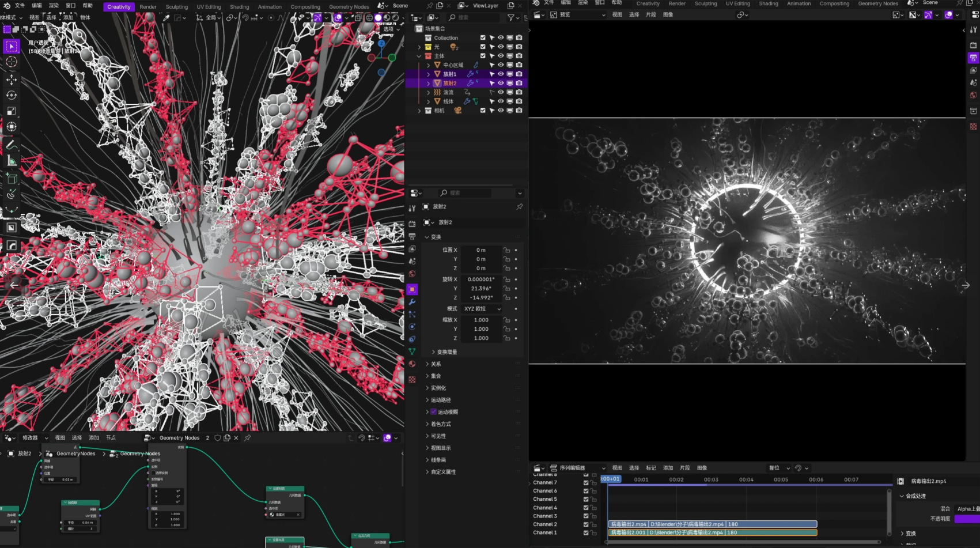The height and width of the screenshot is (548, 980).
Task: Open the Output properties tab
Action: pyautogui.click(x=412, y=236)
